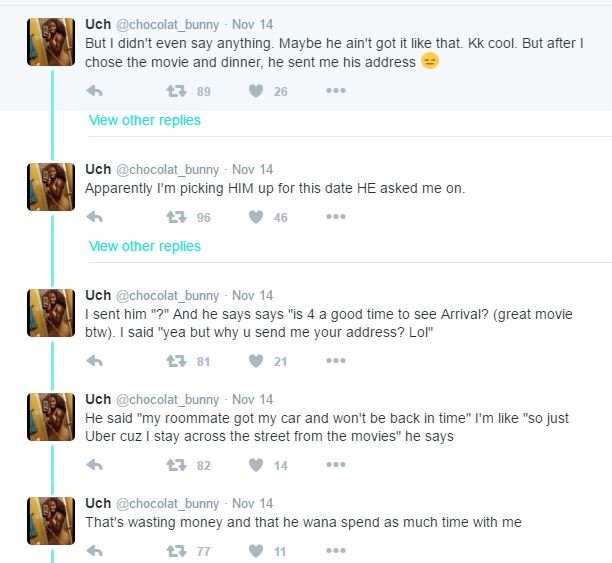Open Nov 14 timestamp of last tweet

click(252, 503)
